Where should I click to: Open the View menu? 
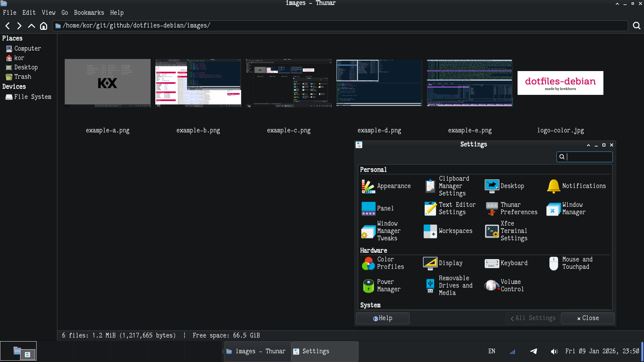49,12
